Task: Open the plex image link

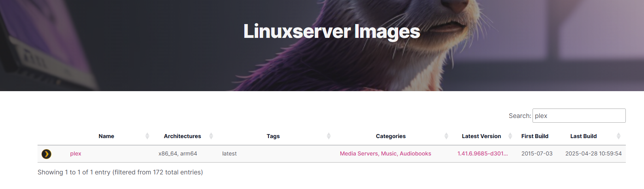Action: point(76,154)
